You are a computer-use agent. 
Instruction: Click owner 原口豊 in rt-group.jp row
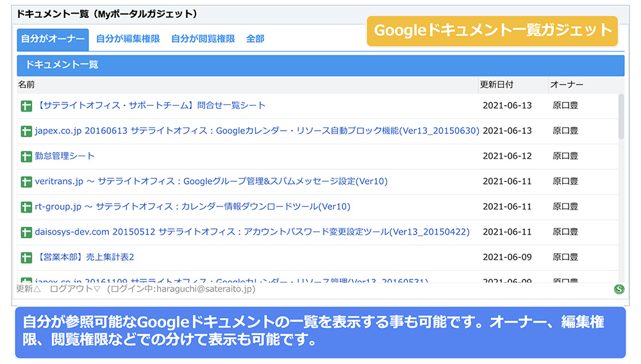pos(565,207)
